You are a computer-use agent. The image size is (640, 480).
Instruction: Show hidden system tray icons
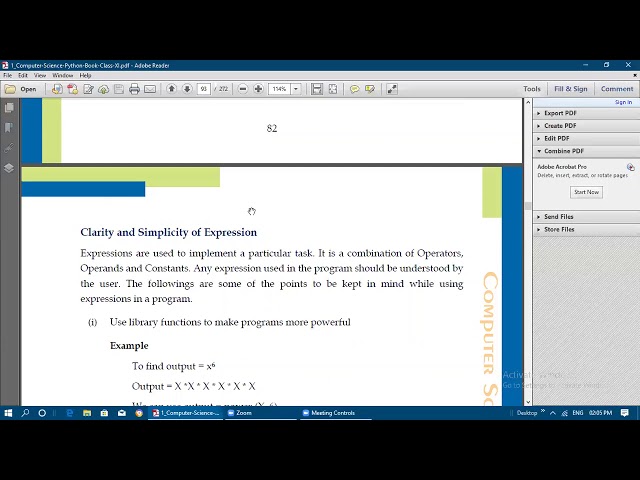(x=553, y=413)
